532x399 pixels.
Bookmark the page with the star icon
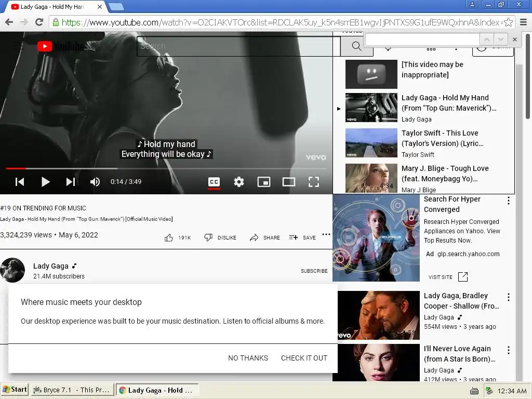508,22
